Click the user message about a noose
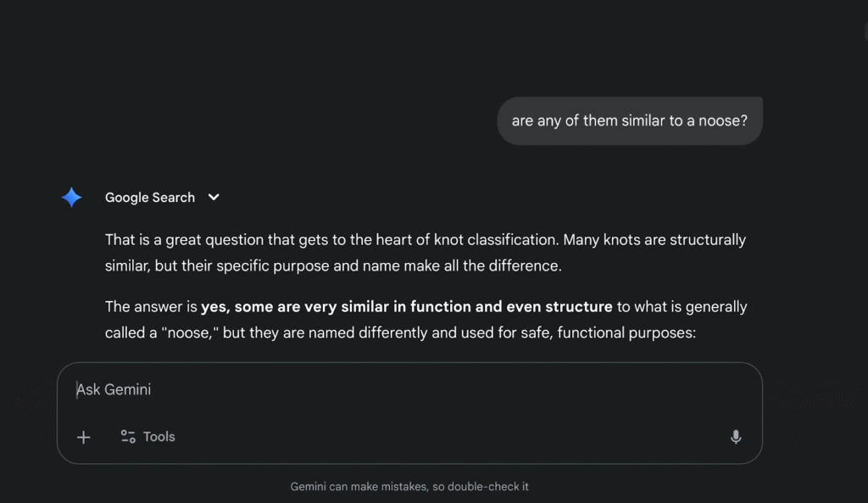This screenshot has height=503, width=868. 629,120
